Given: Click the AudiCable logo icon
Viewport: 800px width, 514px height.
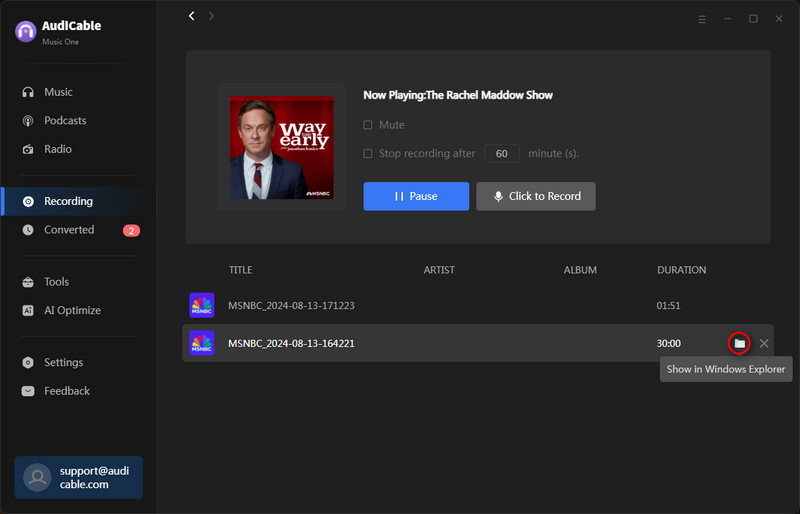Looking at the screenshot, I should (x=26, y=32).
